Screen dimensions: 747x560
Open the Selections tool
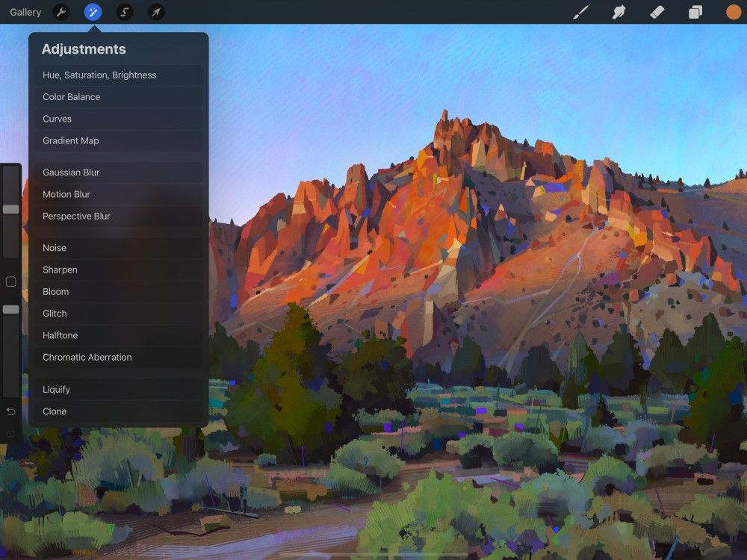point(124,12)
